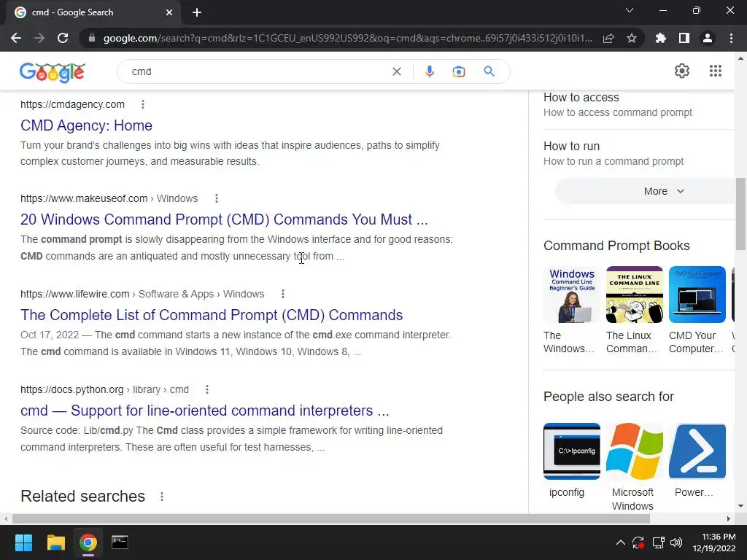The width and height of the screenshot is (747, 560).
Task: Reload the Google search page
Action: pyautogui.click(x=63, y=38)
